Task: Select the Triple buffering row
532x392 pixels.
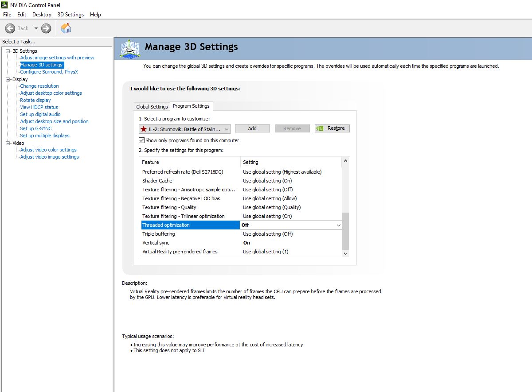Action: tap(241, 234)
